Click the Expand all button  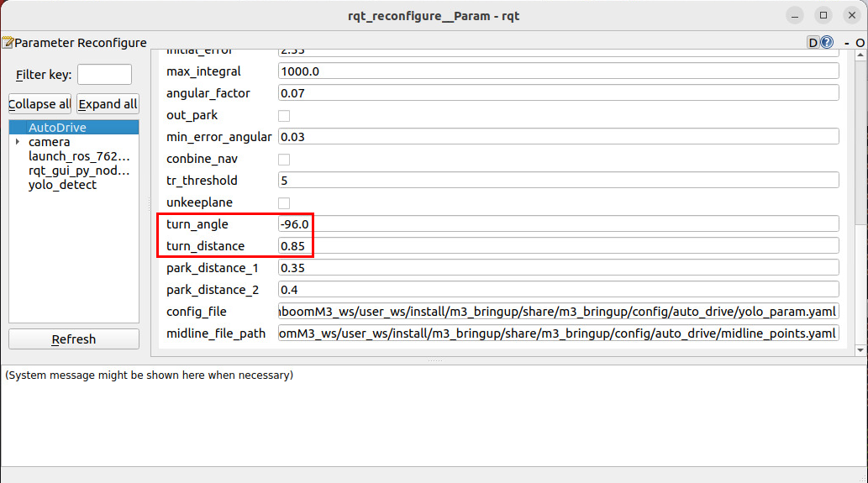click(x=108, y=104)
